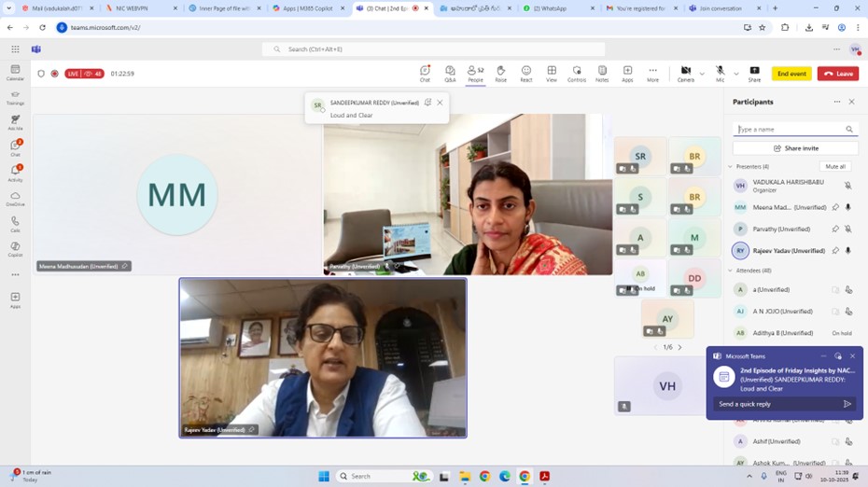Click the Type a name search field
This screenshot has height=487, width=868.
[x=789, y=130]
